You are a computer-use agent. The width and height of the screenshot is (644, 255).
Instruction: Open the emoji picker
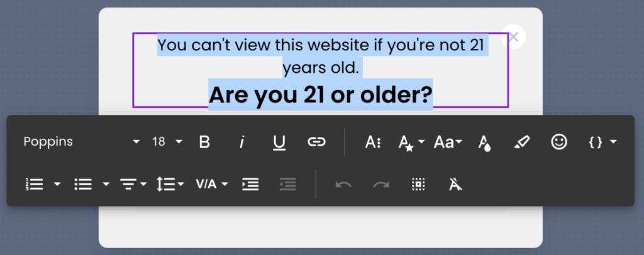(x=558, y=142)
